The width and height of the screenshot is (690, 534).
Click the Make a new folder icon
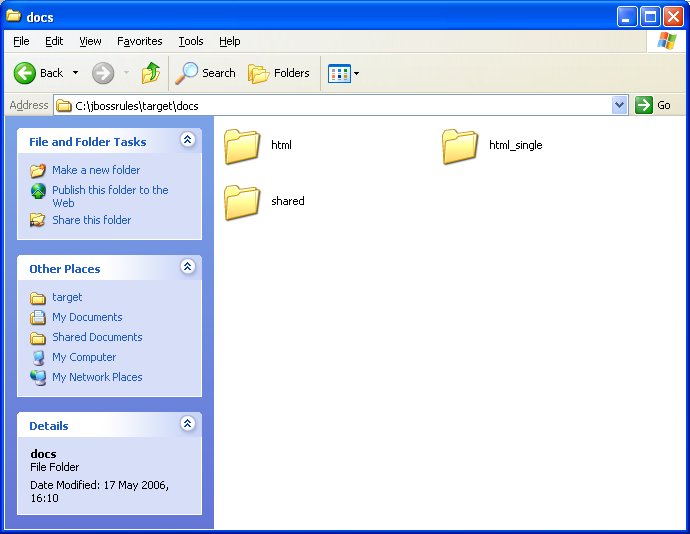coord(38,170)
